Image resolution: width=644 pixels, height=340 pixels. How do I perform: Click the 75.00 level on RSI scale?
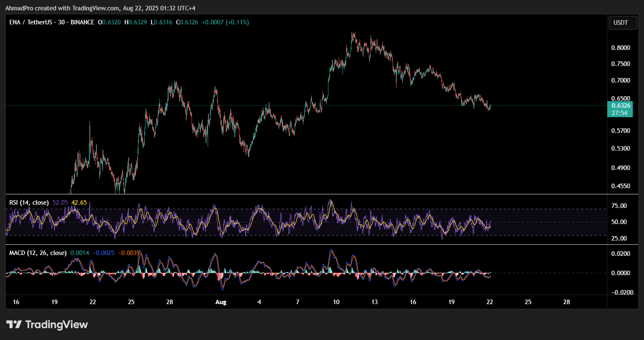tap(619, 206)
